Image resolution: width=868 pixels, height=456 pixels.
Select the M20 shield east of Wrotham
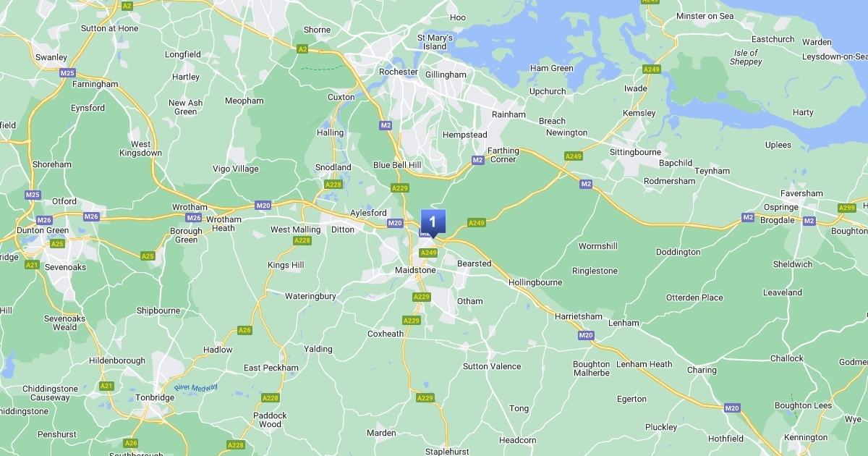click(263, 206)
